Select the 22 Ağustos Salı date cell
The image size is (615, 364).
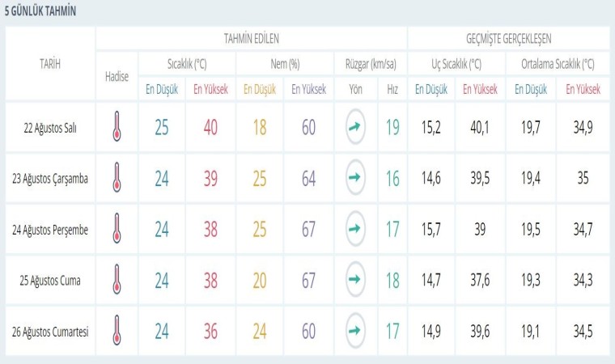(x=50, y=127)
